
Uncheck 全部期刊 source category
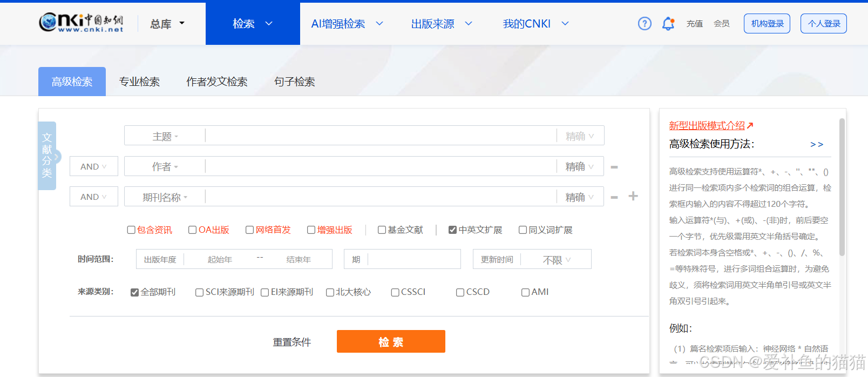(x=134, y=292)
